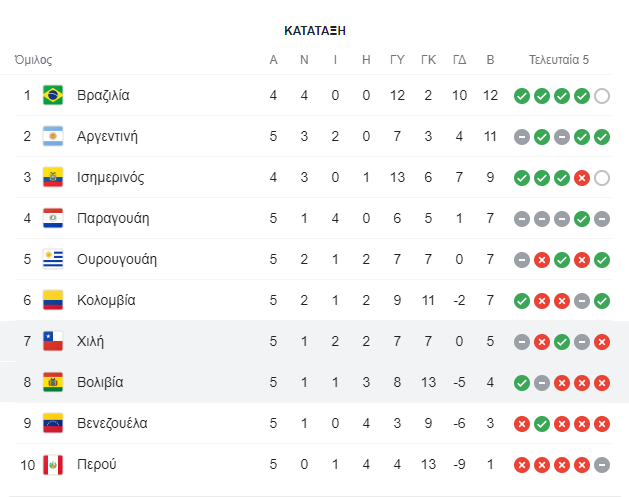
Task: Click the Bolivia flag icon
Action: click(x=53, y=382)
